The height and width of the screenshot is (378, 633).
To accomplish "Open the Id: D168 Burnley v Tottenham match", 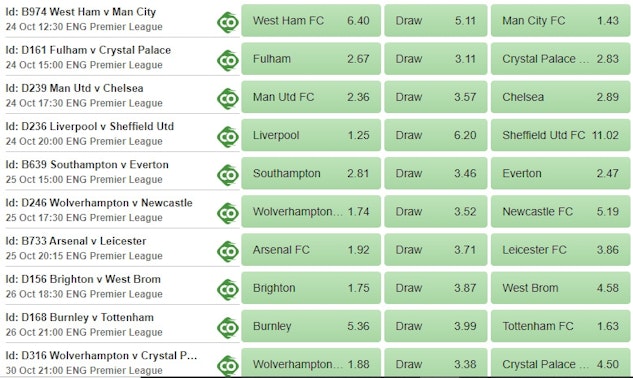I will [x=80, y=317].
